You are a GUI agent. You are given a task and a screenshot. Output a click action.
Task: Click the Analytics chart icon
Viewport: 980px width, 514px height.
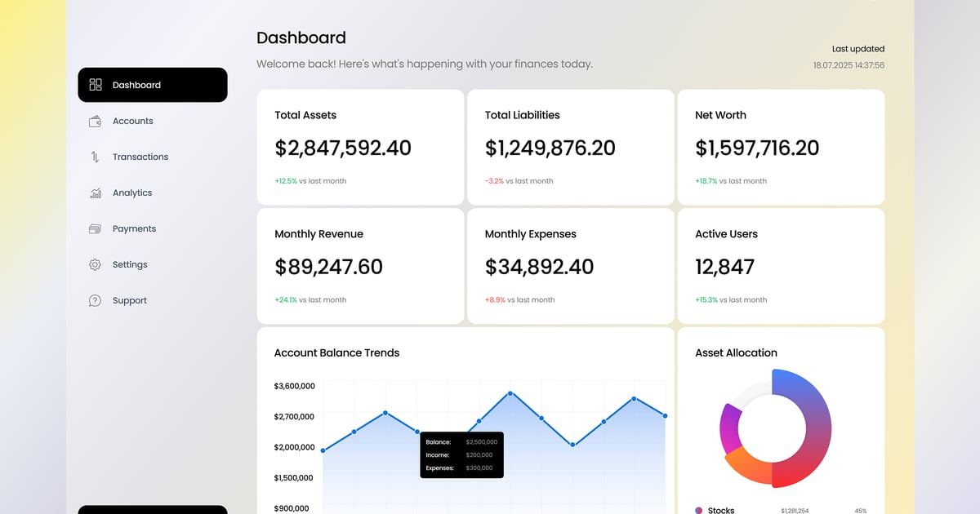(x=96, y=193)
